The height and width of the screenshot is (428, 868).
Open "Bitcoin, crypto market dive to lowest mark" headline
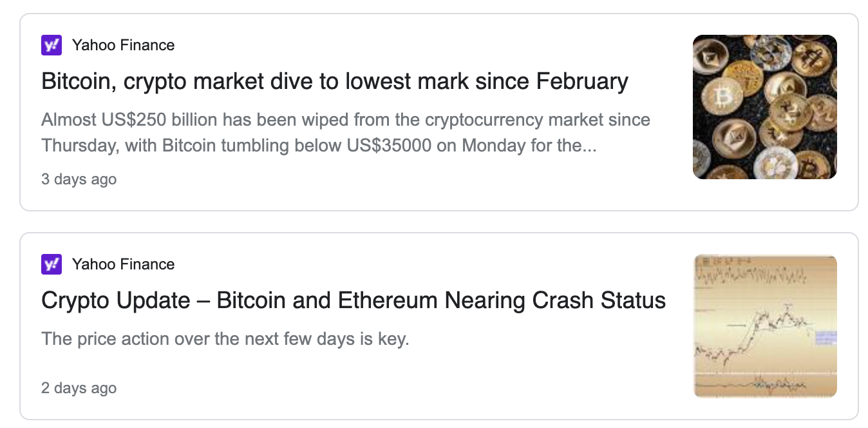[x=334, y=82]
